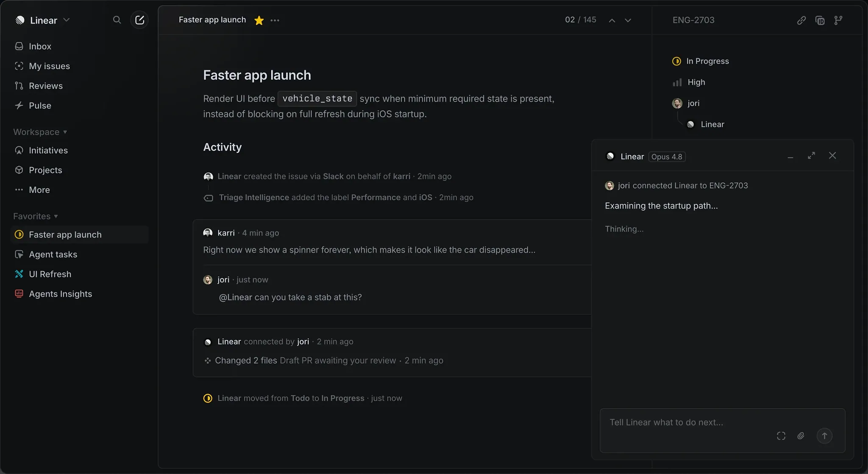868x474 pixels.
Task: Click the Performance label in activity
Action: click(x=376, y=198)
